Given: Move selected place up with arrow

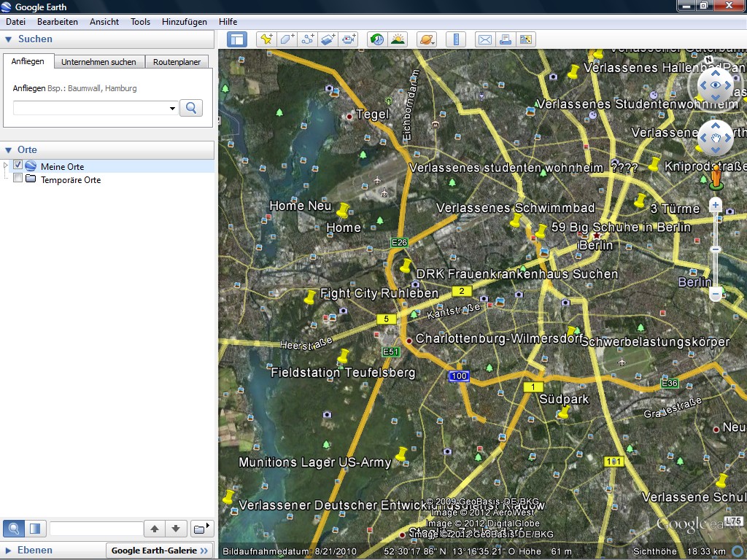Looking at the screenshot, I should pos(155,529).
